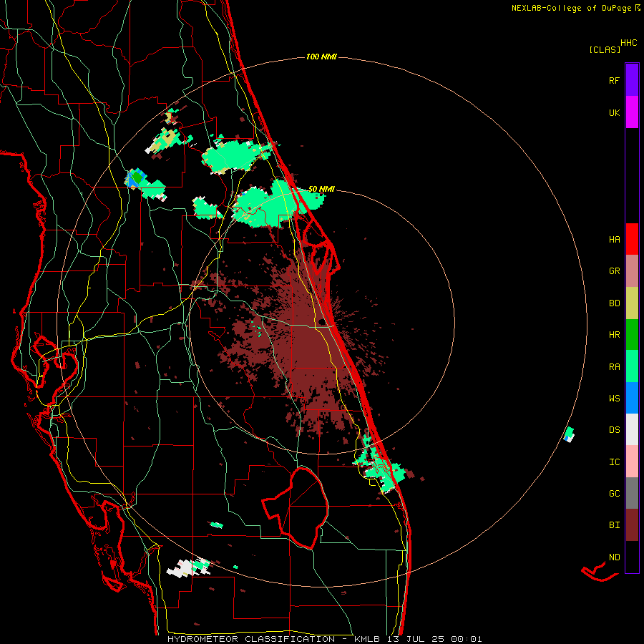Click the UK magenta legend swatch
This screenshot has width=644, height=644.
[632, 112]
